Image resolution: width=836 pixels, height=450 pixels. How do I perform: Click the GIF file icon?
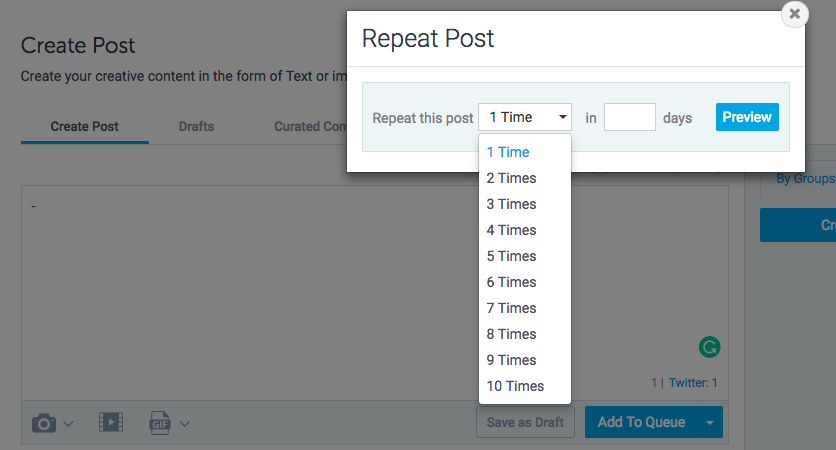[160, 423]
